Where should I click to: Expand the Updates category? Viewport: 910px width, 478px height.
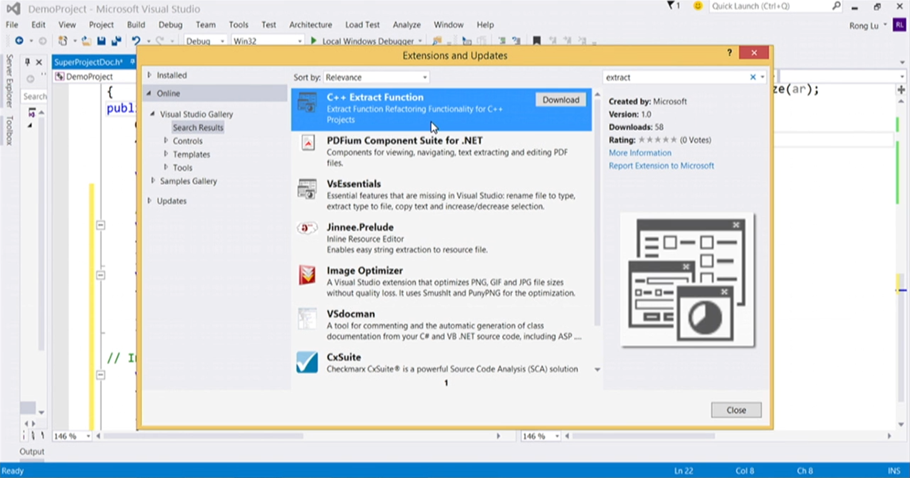click(x=149, y=200)
